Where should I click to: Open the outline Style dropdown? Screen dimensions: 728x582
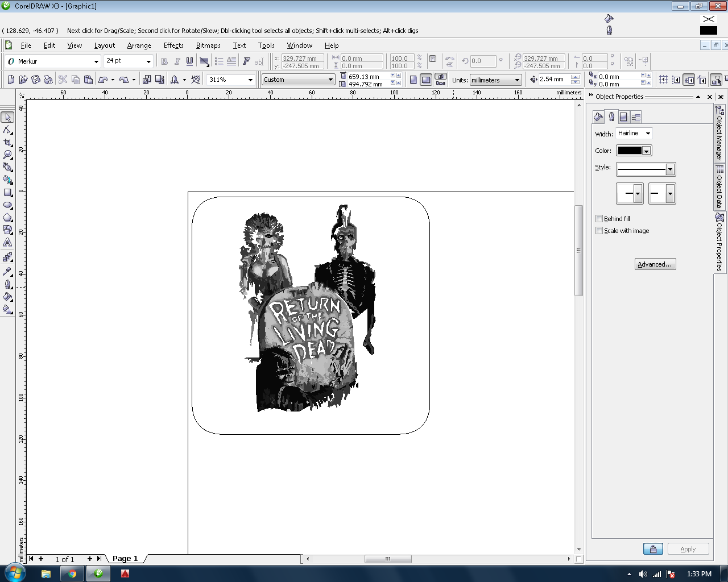point(670,169)
